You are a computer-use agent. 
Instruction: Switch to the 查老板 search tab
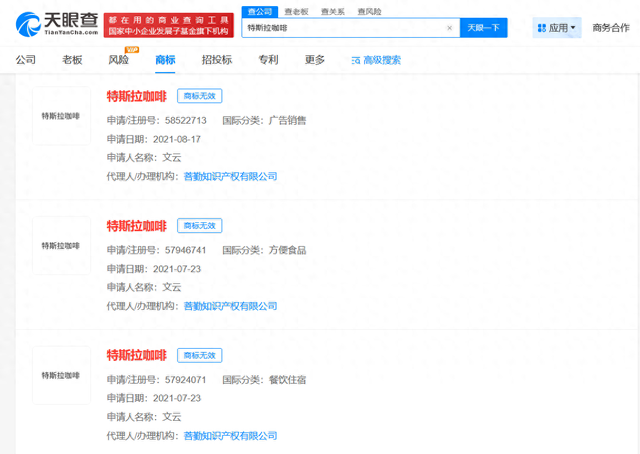coord(296,12)
